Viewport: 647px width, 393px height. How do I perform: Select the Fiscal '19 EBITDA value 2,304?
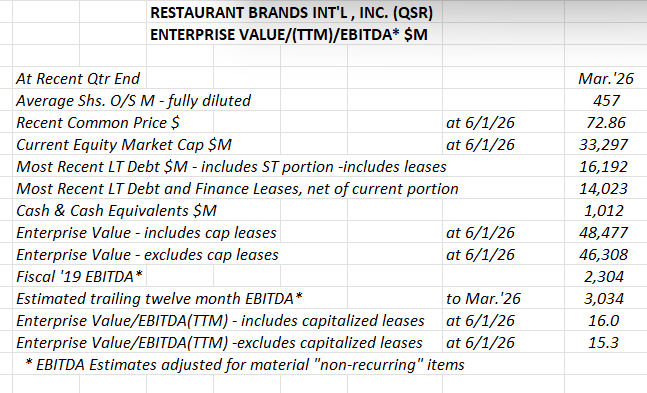605,277
